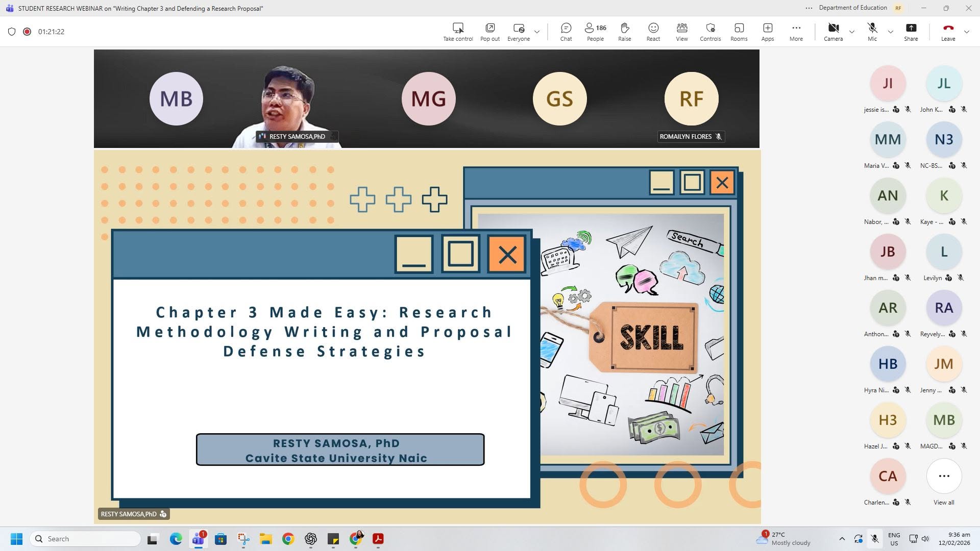
Task: Open Microsoft Teams from taskbar
Action: click(x=198, y=539)
